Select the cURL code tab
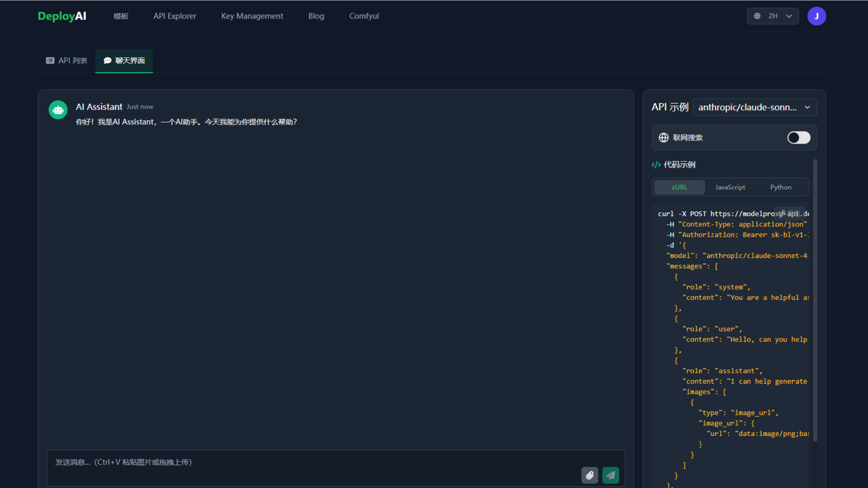Viewport: 868px width, 488px height. tap(679, 187)
